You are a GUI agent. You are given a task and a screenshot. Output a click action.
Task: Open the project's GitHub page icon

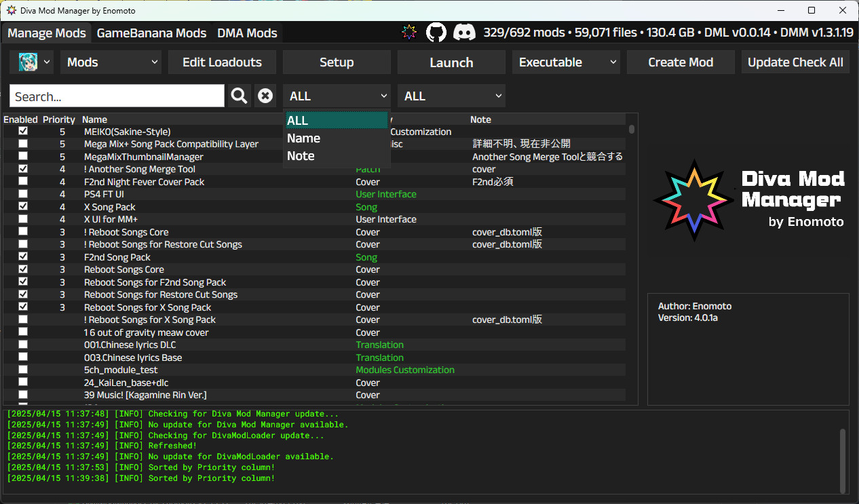click(x=436, y=32)
